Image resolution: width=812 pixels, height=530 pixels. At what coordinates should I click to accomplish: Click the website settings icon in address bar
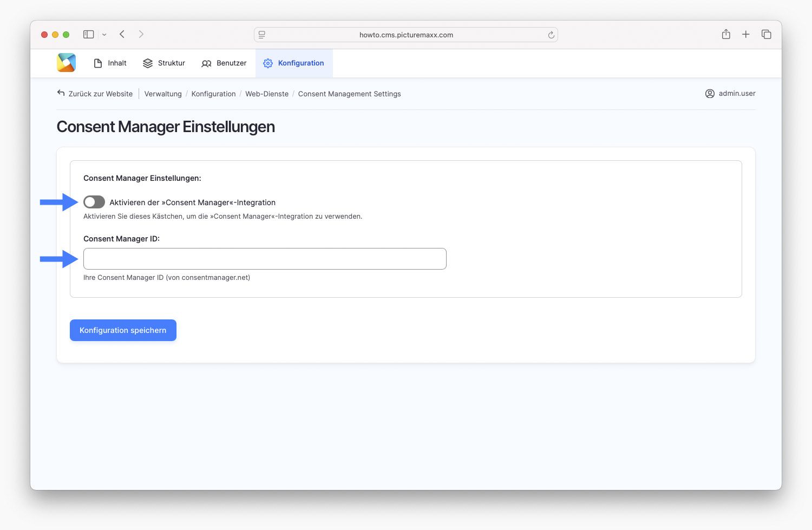pos(262,35)
